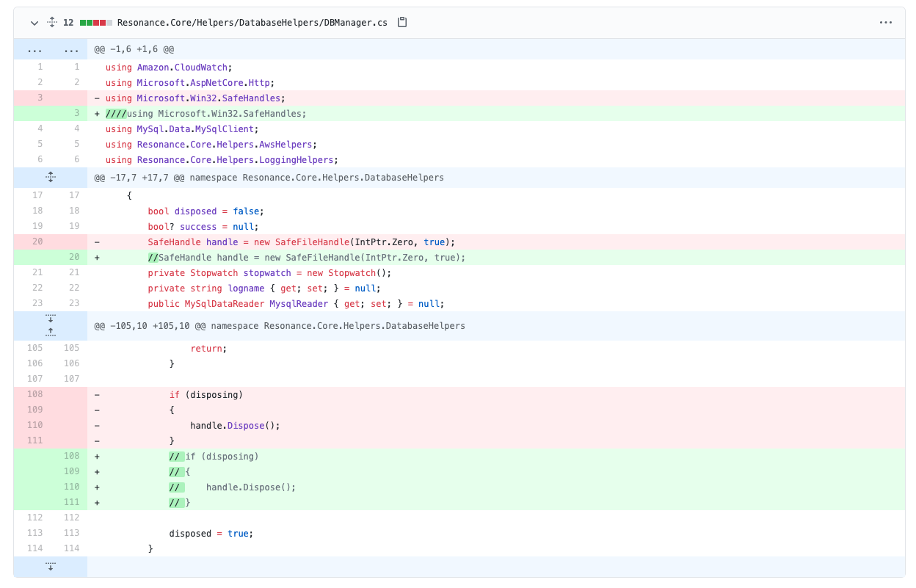Click the green and red diffstat squares

coord(96,23)
